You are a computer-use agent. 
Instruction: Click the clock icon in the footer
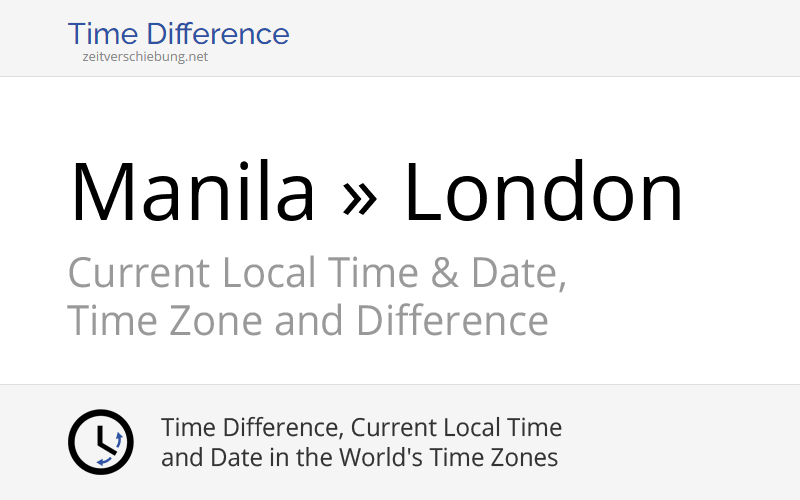[x=100, y=442]
